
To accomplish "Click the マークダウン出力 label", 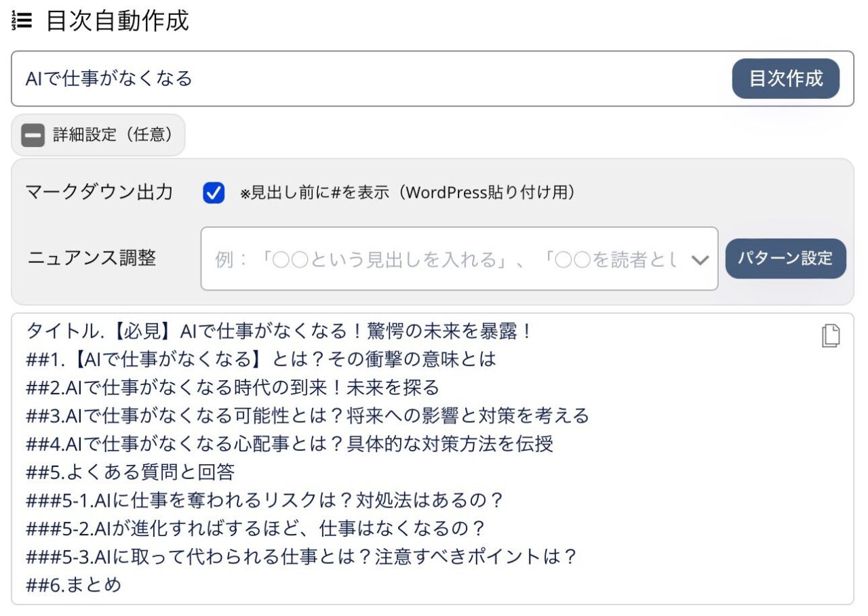I will [x=99, y=192].
